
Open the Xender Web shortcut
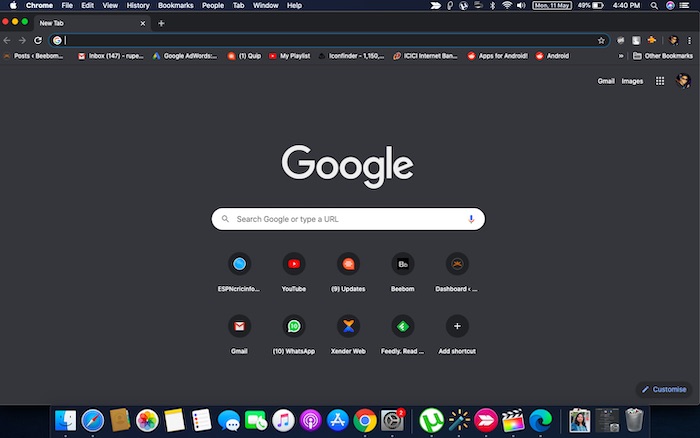click(348, 335)
